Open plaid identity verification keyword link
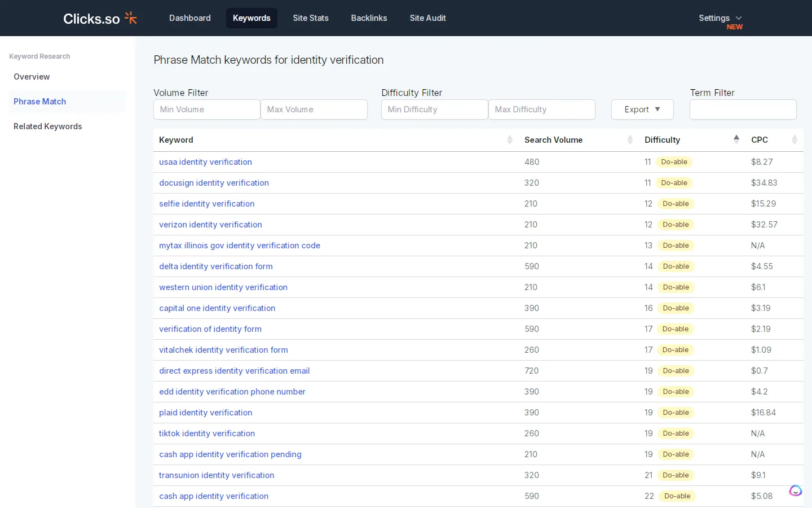The width and height of the screenshot is (812, 508). click(x=205, y=413)
